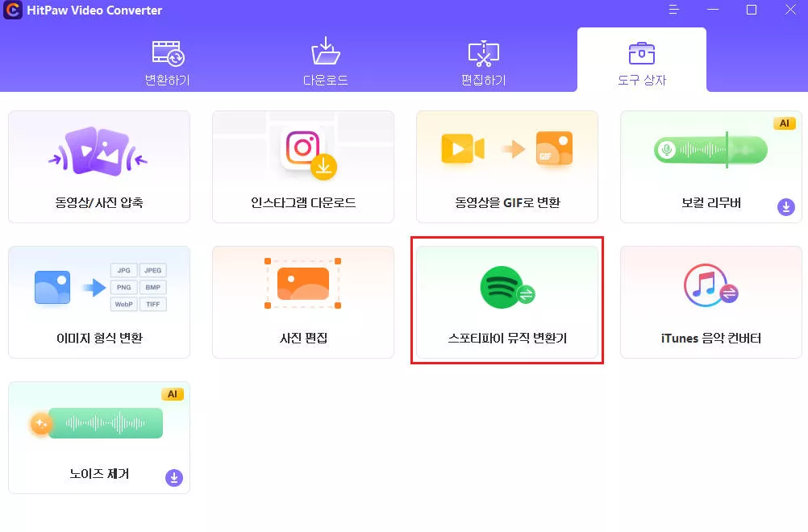Click the GIF image icon
This screenshot has width=808, height=532.
coord(554,148)
